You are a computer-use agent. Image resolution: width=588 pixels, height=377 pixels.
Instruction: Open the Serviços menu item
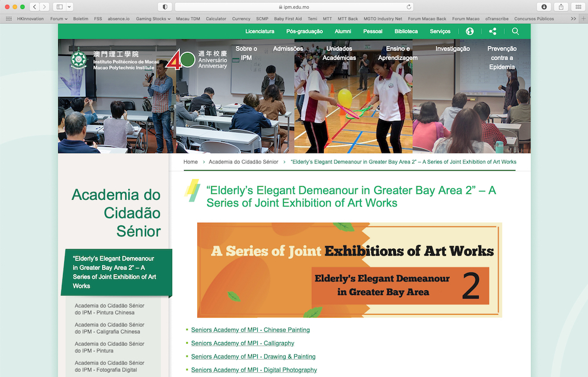(x=440, y=32)
